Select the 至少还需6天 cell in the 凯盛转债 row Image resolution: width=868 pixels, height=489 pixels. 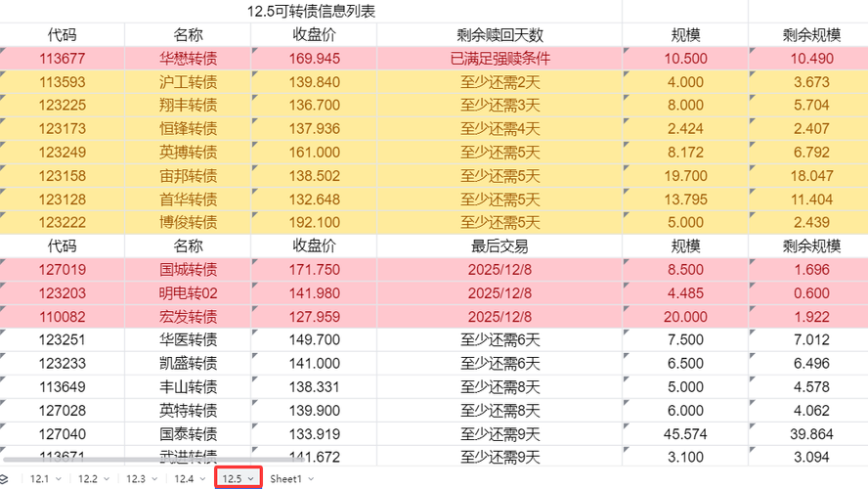[x=499, y=363]
